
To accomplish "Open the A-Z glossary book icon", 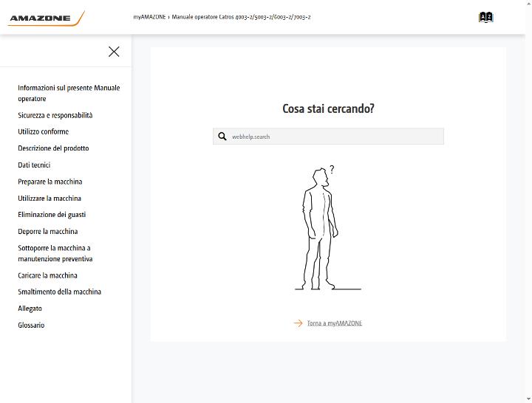I will tap(486, 17).
